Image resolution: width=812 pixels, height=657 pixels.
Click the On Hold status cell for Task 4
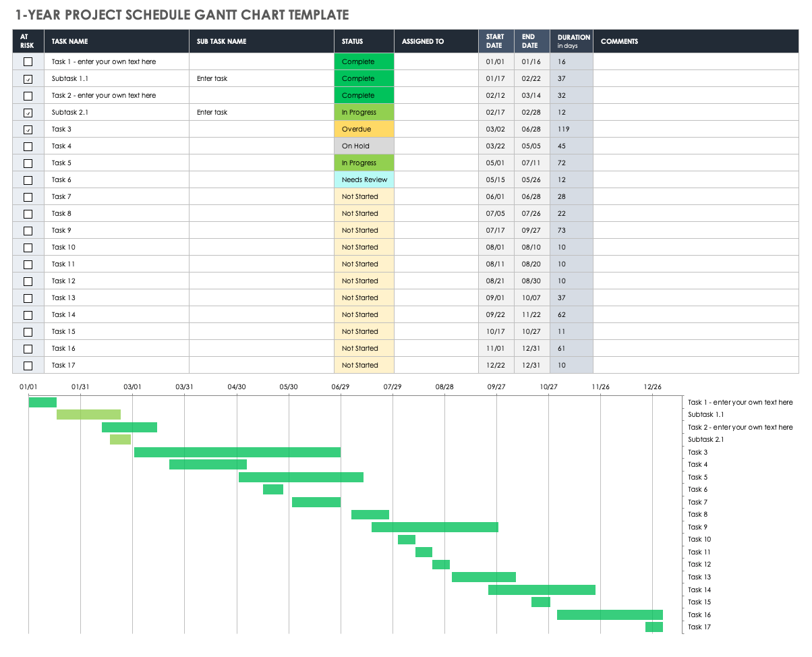pyautogui.click(x=364, y=146)
